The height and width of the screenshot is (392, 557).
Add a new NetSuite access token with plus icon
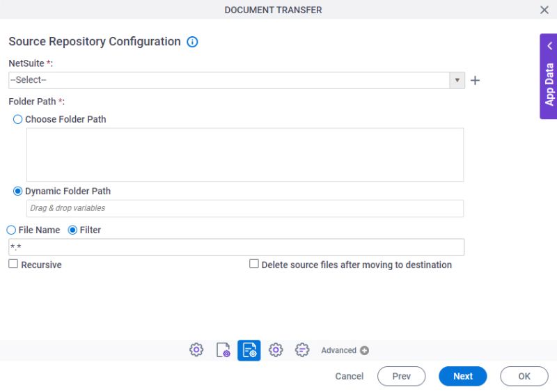[475, 80]
